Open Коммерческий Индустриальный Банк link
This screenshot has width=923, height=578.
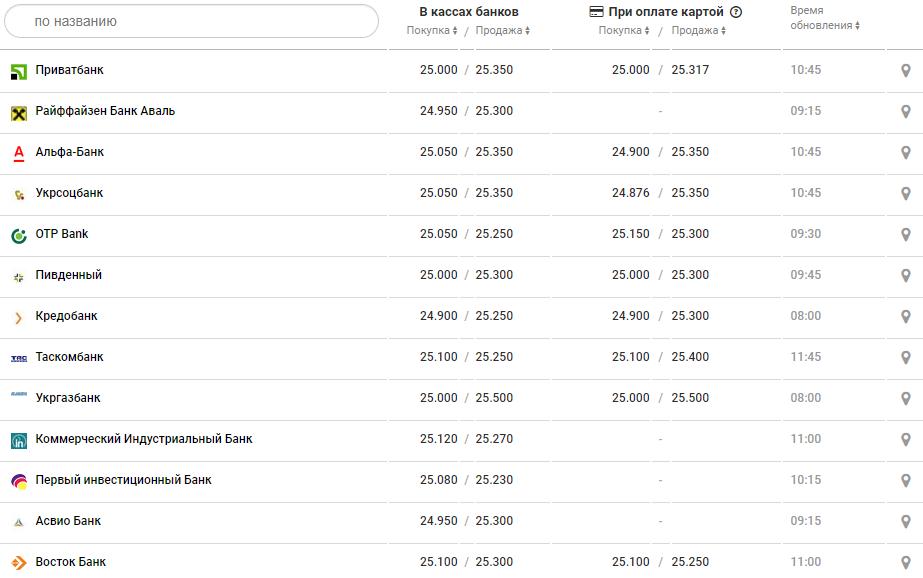pos(144,439)
